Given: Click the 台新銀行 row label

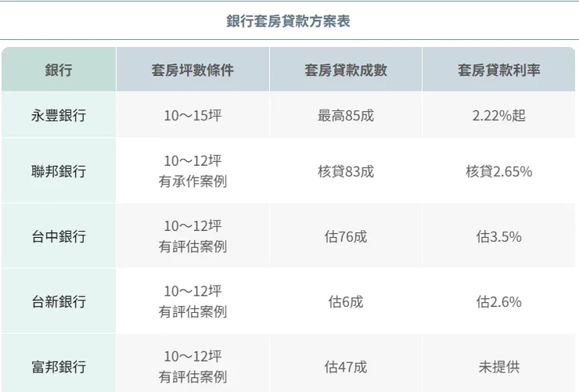Looking at the screenshot, I should [59, 301].
